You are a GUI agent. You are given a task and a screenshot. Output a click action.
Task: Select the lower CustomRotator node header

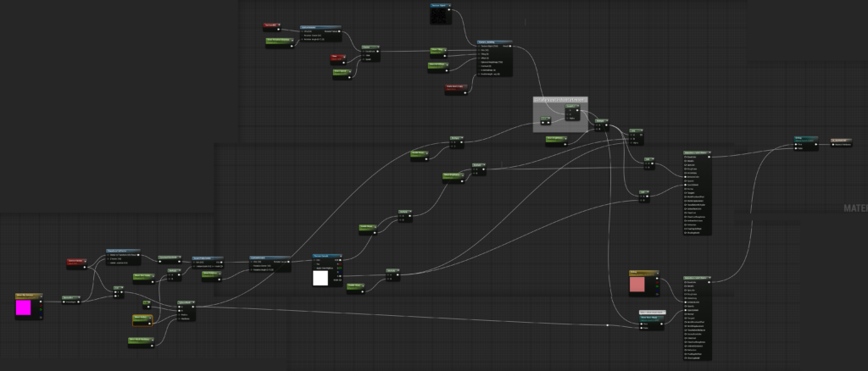coord(270,257)
